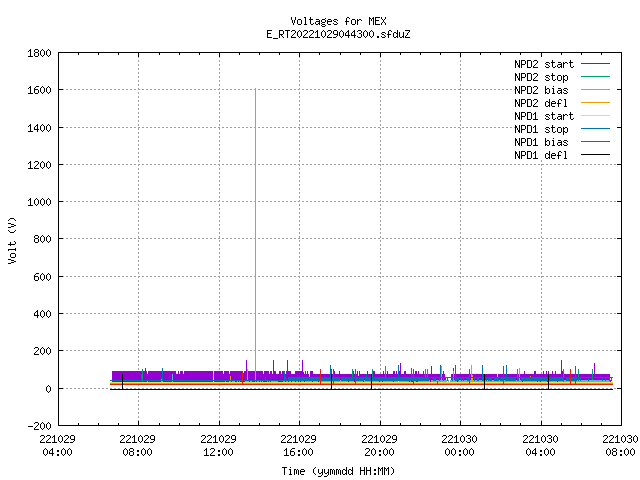Click the 400 y-axis tick label
640x480 pixels.
[42, 314]
